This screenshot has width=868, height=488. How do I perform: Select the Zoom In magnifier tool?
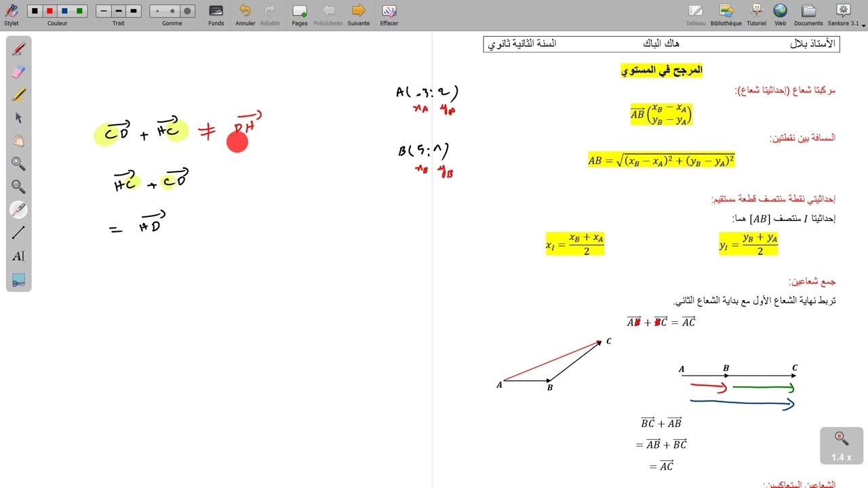click(18, 164)
